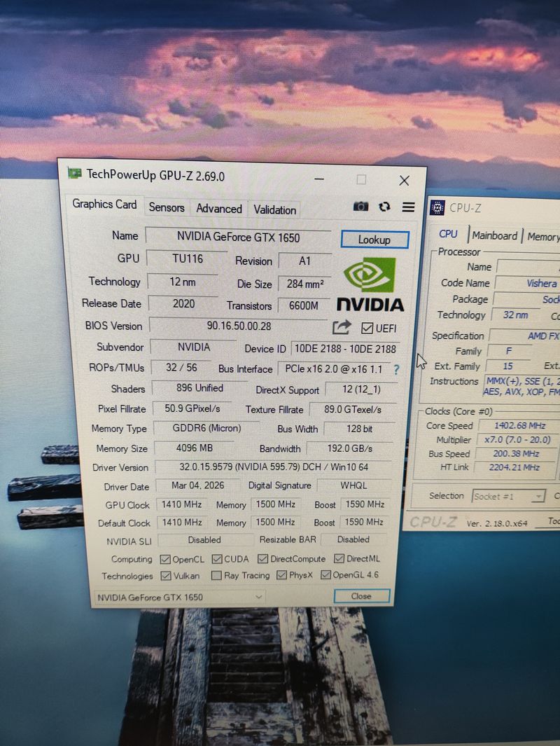Click the 89.0 GTexel/s value
Screen dimensions: 560x746
click(353, 410)
